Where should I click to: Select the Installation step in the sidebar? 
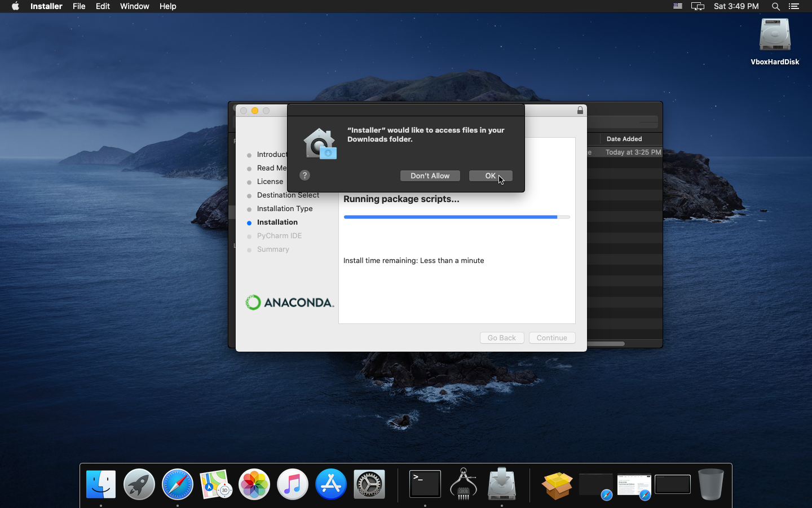tap(277, 222)
